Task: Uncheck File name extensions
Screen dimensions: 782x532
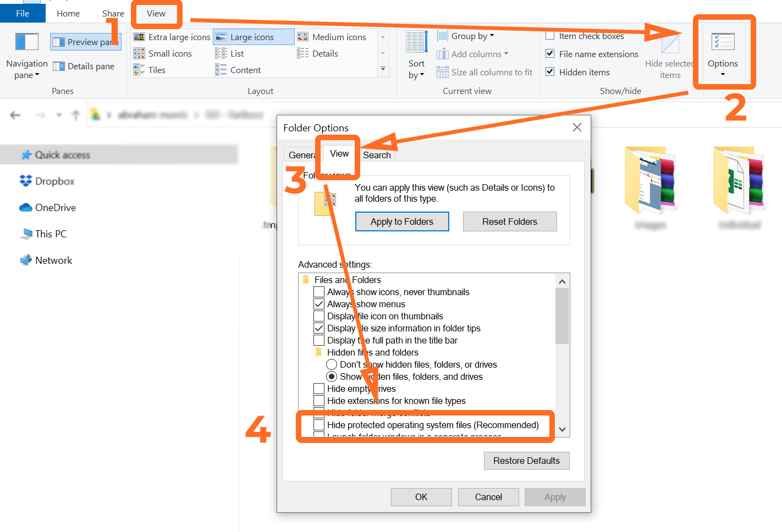Action: click(550, 53)
